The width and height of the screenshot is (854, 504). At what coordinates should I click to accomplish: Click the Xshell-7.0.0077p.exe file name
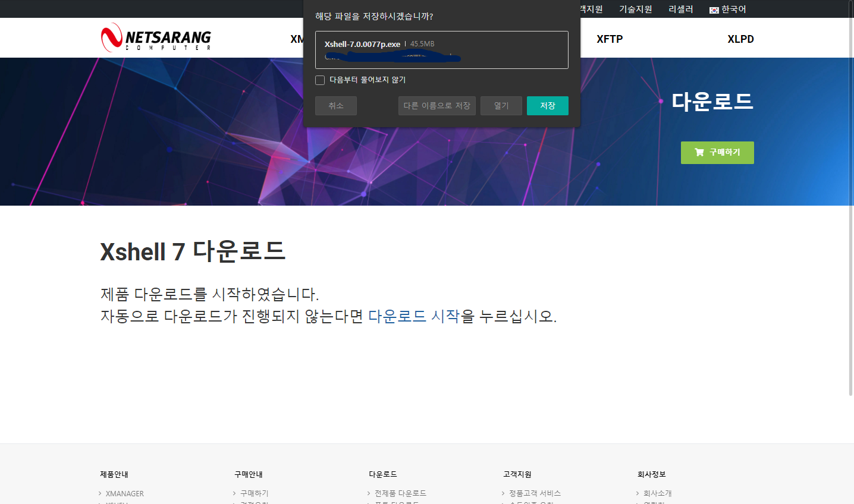[362, 44]
